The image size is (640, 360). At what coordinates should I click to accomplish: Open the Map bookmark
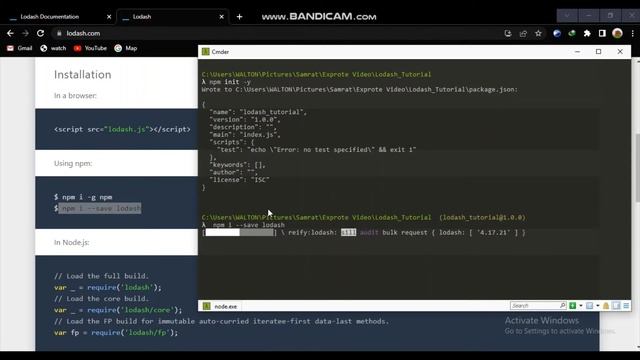point(126,48)
